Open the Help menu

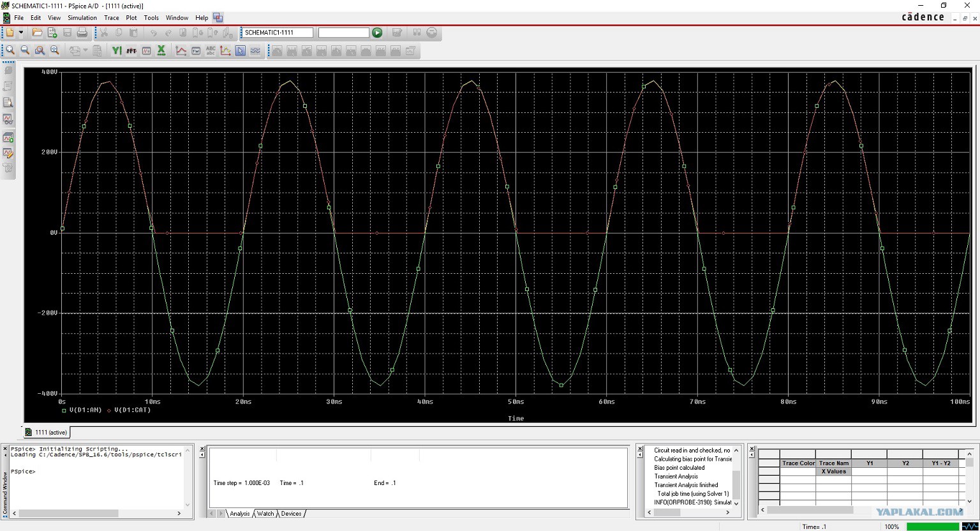tap(202, 18)
